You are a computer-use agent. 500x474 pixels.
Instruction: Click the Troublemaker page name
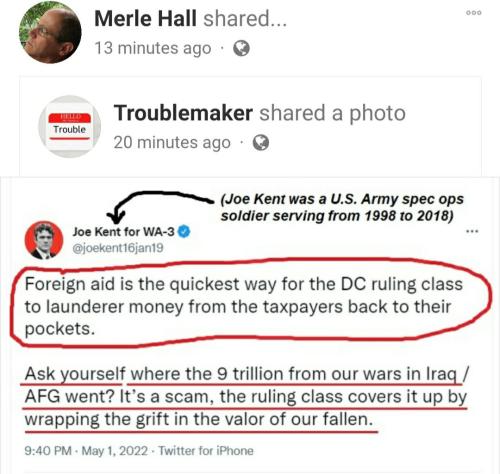[x=183, y=113]
